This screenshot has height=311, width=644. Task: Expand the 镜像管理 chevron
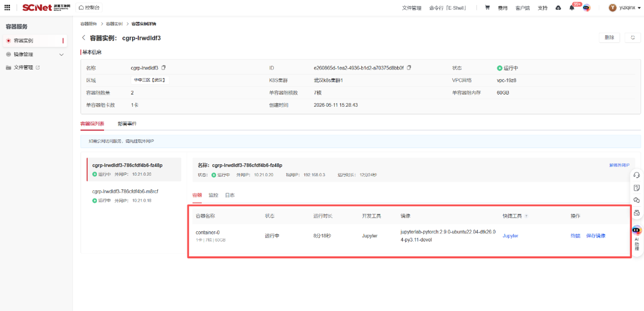tap(62, 54)
